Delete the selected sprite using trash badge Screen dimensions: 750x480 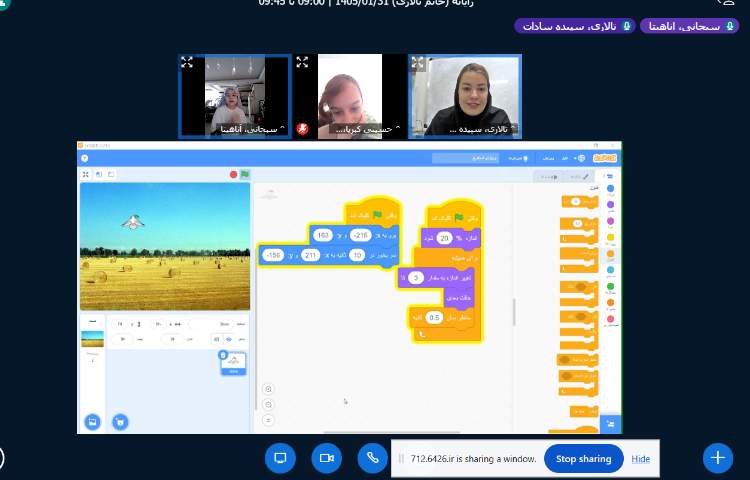point(222,355)
